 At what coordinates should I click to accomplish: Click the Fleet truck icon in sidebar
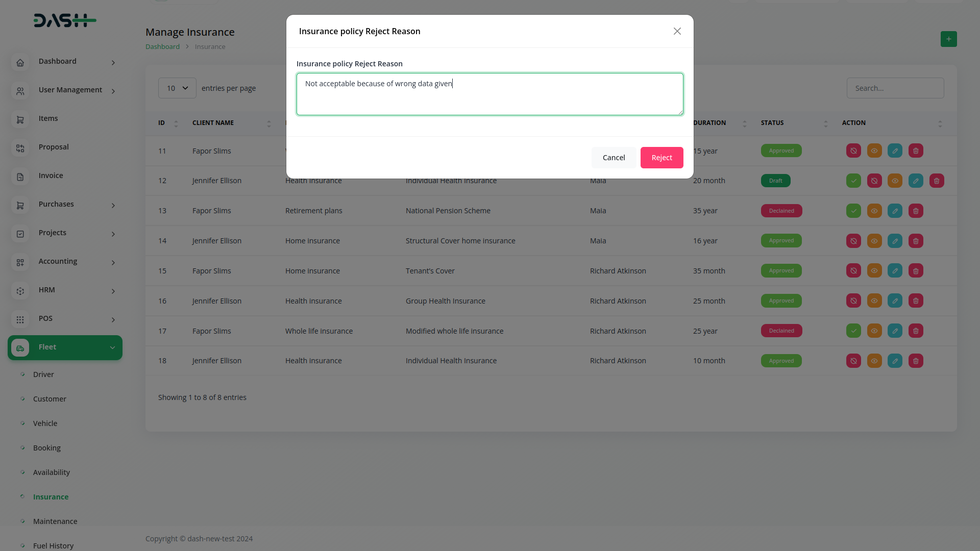click(x=20, y=348)
